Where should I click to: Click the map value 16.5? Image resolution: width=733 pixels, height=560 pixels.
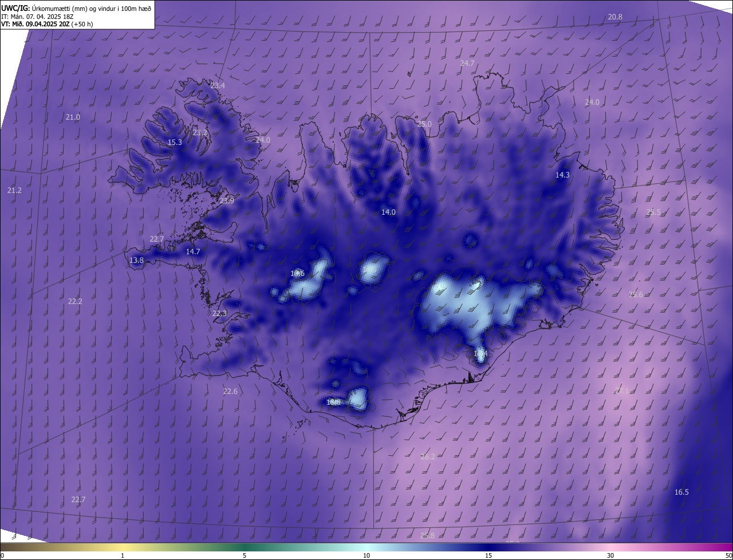[681, 492]
